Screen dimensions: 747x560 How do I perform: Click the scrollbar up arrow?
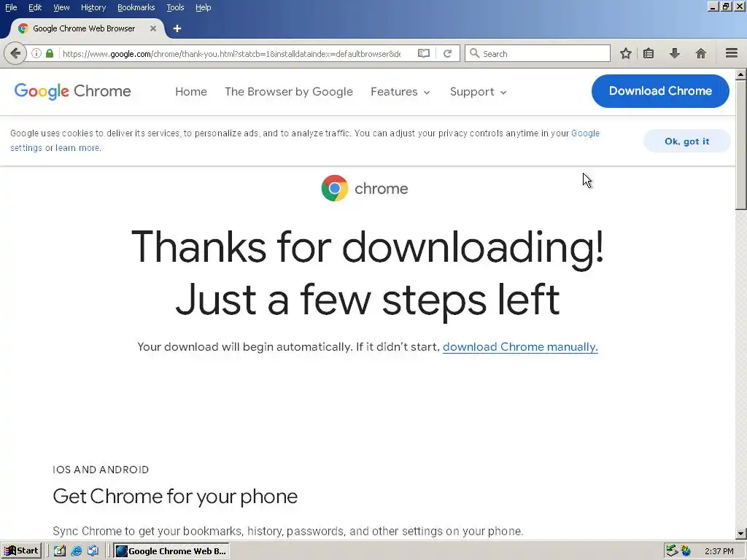741,74
